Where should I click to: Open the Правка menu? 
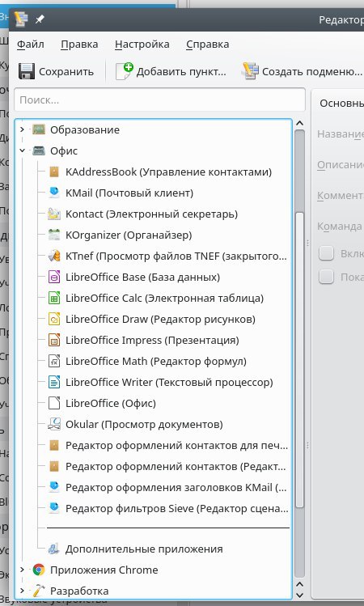pyautogui.click(x=79, y=44)
